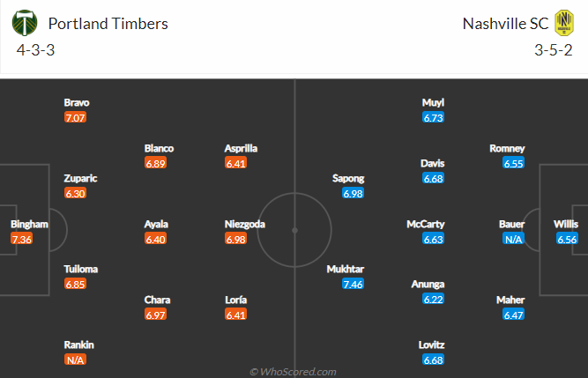Select player name Sapong
The image size is (588, 378).
coord(348,178)
